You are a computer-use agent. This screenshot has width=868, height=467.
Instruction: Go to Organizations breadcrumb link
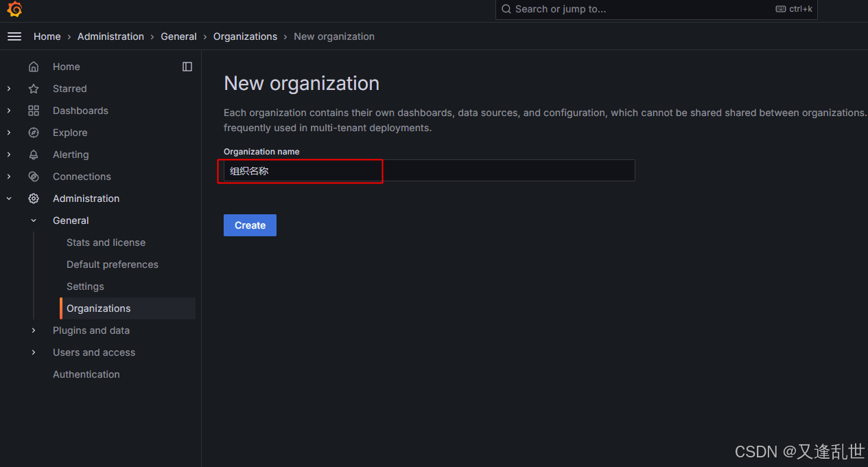(x=245, y=36)
